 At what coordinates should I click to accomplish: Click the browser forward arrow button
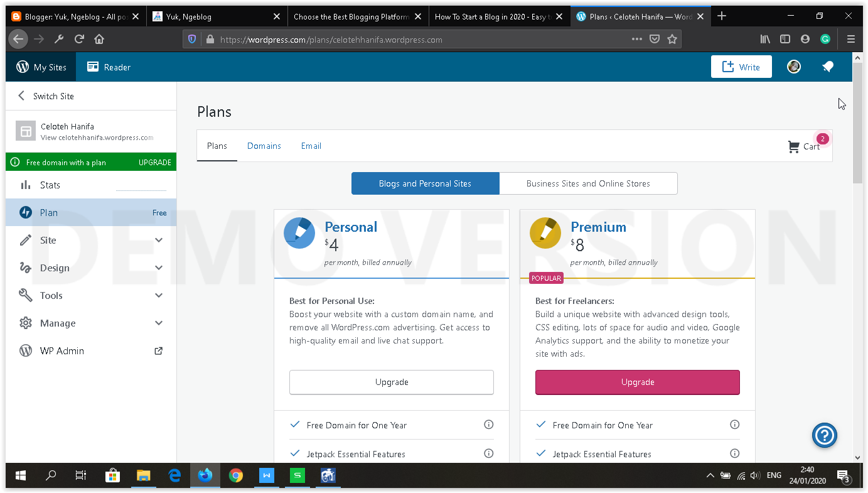coord(39,39)
